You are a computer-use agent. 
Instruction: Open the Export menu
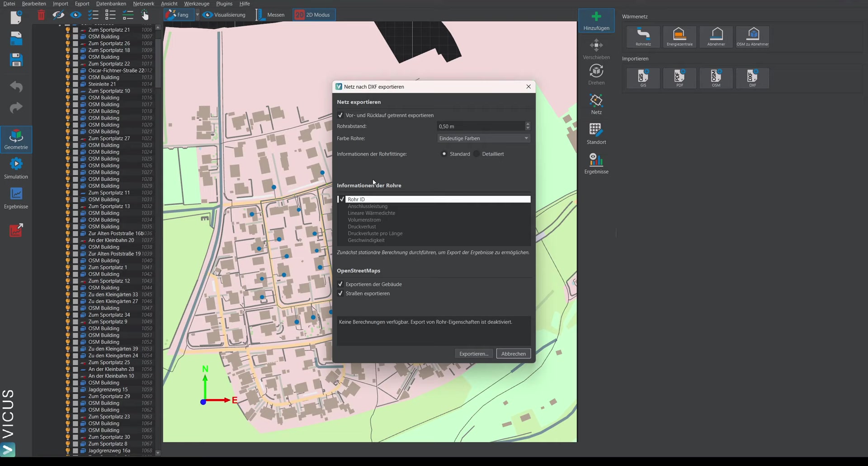pyautogui.click(x=82, y=4)
